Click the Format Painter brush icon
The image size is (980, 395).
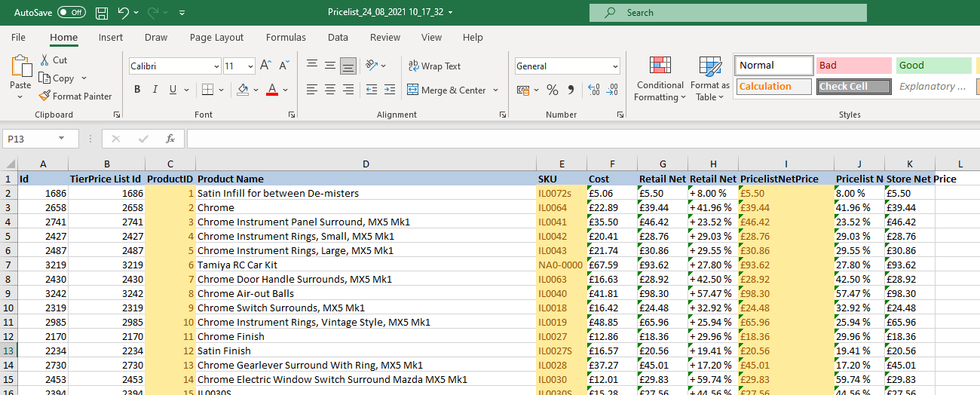(44, 96)
